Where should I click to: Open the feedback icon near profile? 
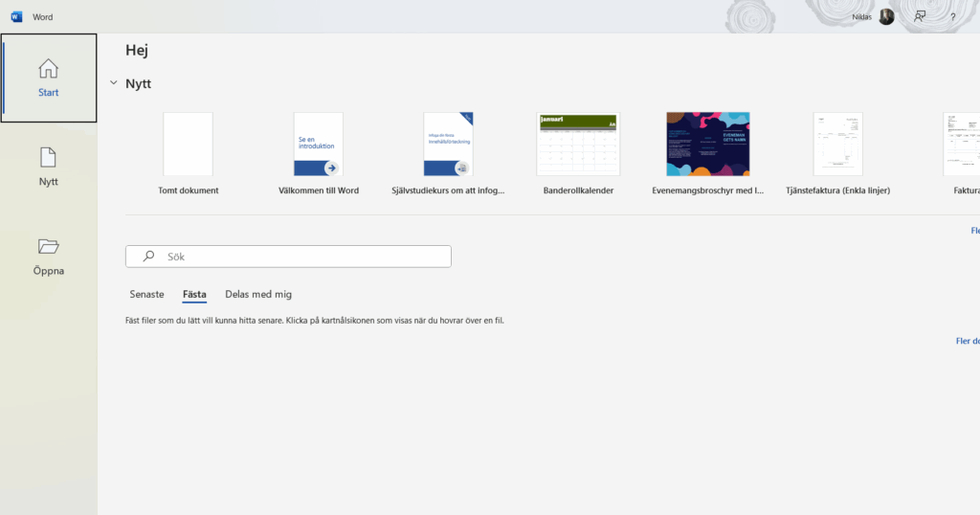(920, 16)
